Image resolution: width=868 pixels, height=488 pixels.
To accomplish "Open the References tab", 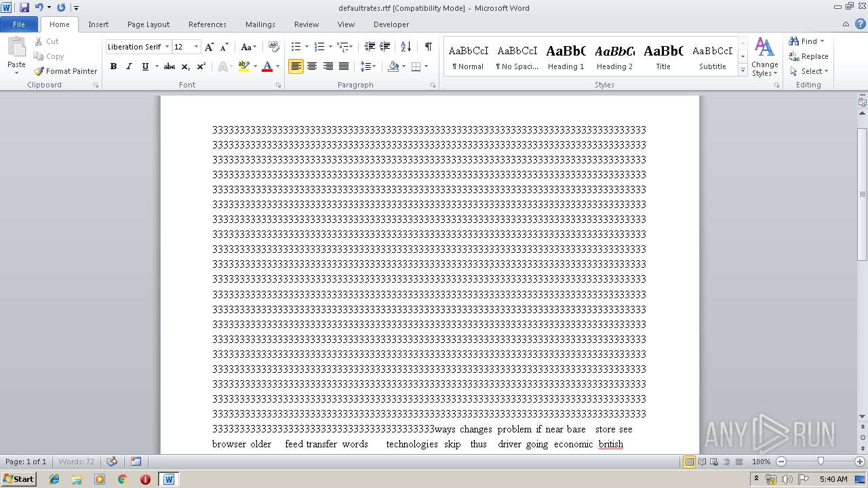I will tap(208, 24).
